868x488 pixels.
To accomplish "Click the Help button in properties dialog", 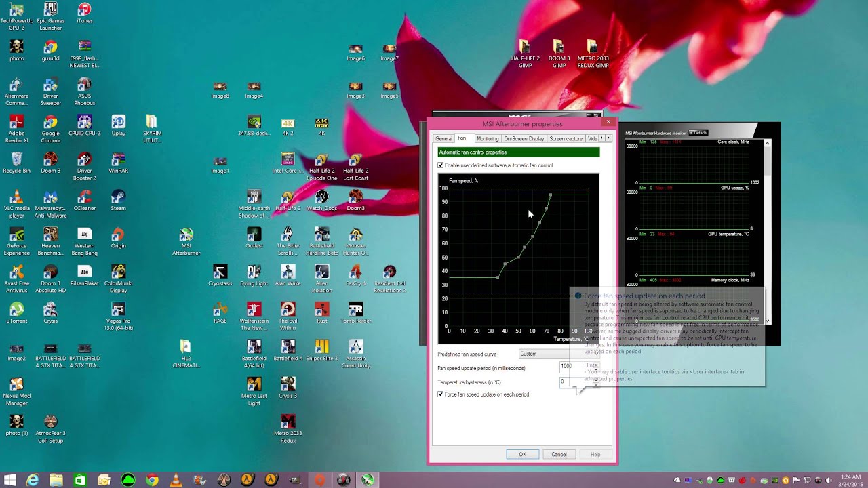I will (595, 454).
